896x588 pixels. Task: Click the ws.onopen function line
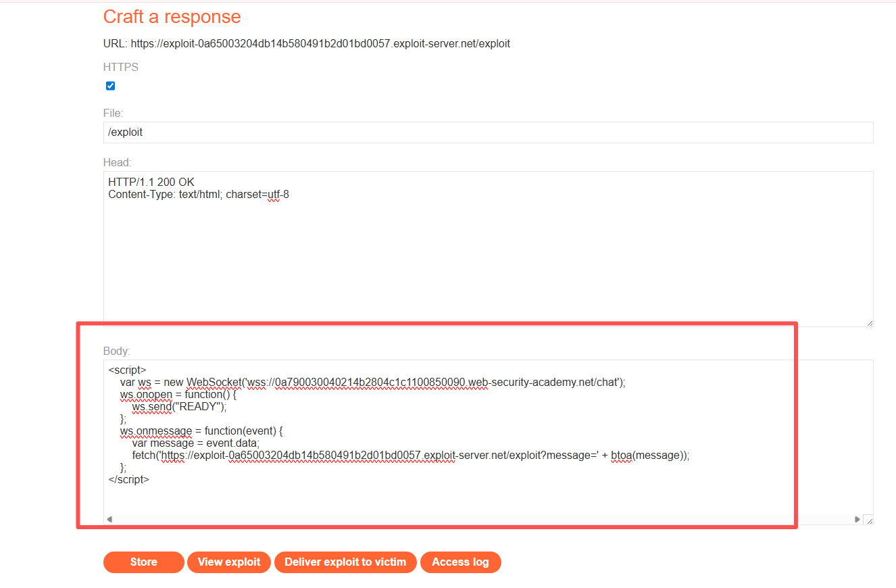pyautogui.click(x=178, y=394)
